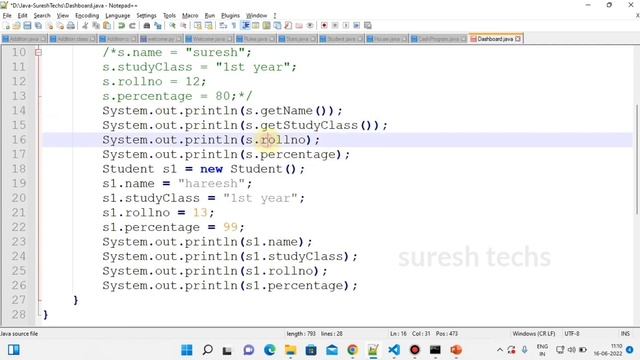The image size is (640, 360).
Task: Click the Redo arrow icon
Action: pos(132,26)
